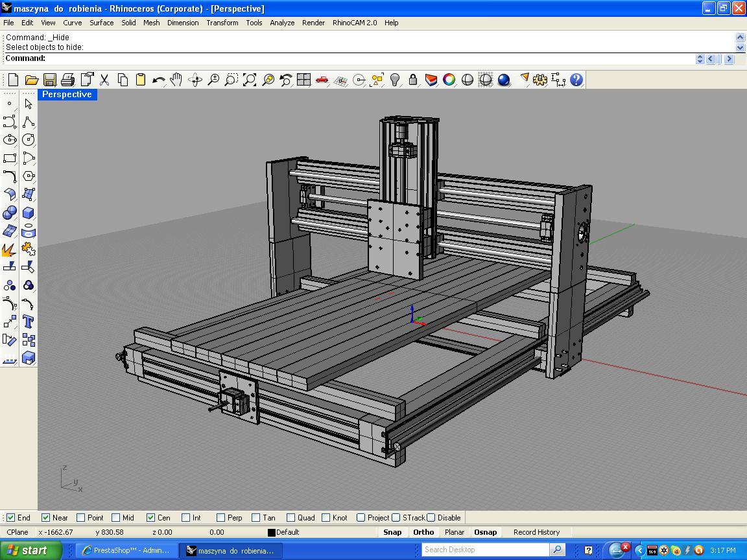Uncheck the End object snap
The height and width of the screenshot is (560, 747).
(10, 518)
